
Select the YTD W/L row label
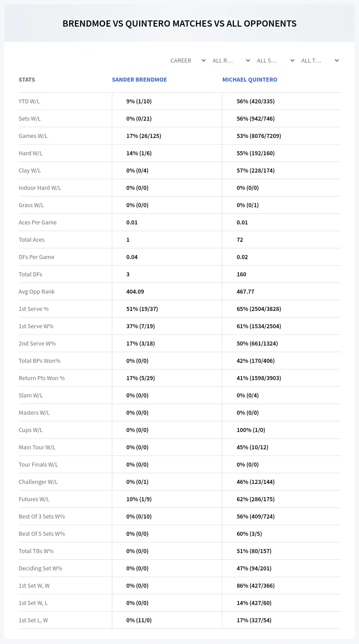point(29,102)
